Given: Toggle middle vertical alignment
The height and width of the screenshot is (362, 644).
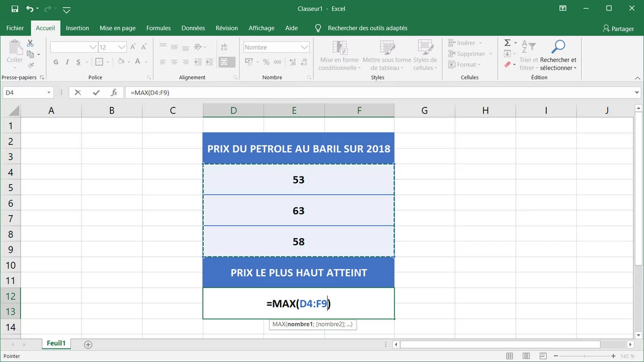Looking at the screenshot, I should (x=174, y=47).
